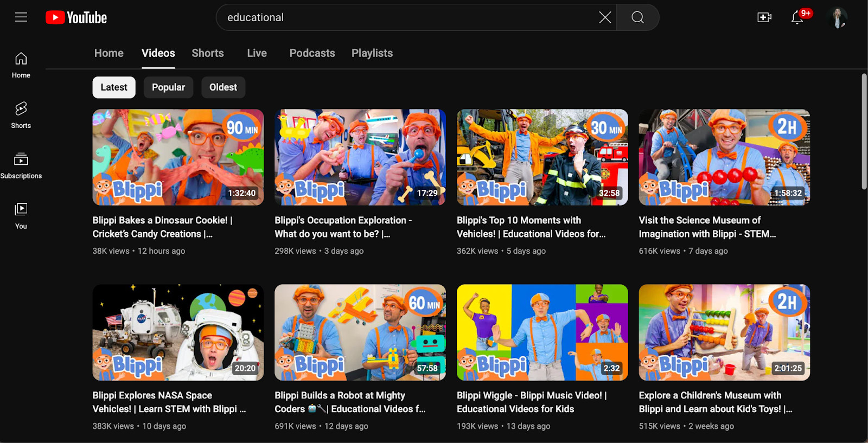This screenshot has width=868, height=443.
Task: Click the page's vertical scrollbar thumb
Action: (x=864, y=132)
